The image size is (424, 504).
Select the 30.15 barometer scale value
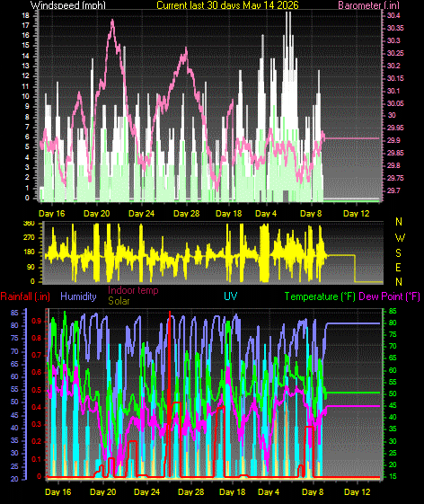[395, 78]
